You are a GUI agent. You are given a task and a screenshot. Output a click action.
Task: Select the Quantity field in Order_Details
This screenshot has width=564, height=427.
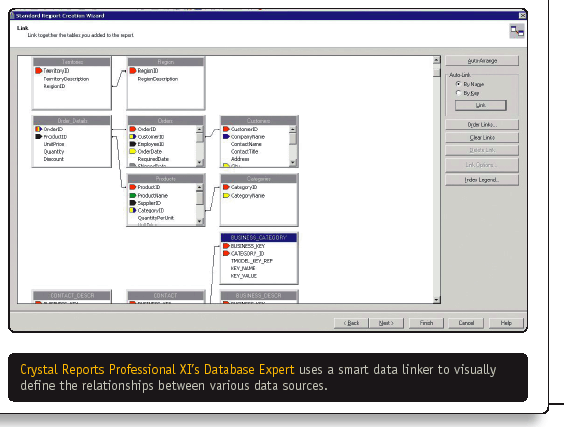tap(54, 151)
